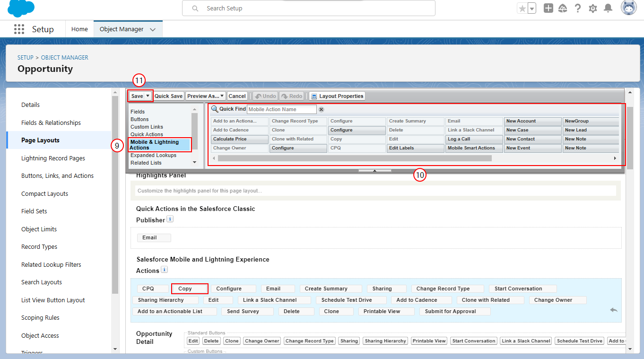This screenshot has width=644, height=359.
Task: Open List View Button Layout item
Action: point(53,300)
